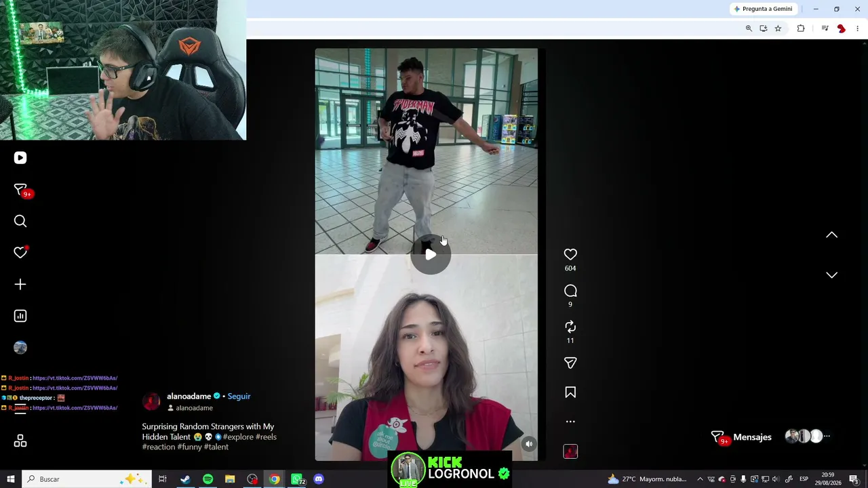Open the dashboard chart icon in sidebar
Image resolution: width=868 pixels, height=488 pixels.
pyautogui.click(x=20, y=316)
